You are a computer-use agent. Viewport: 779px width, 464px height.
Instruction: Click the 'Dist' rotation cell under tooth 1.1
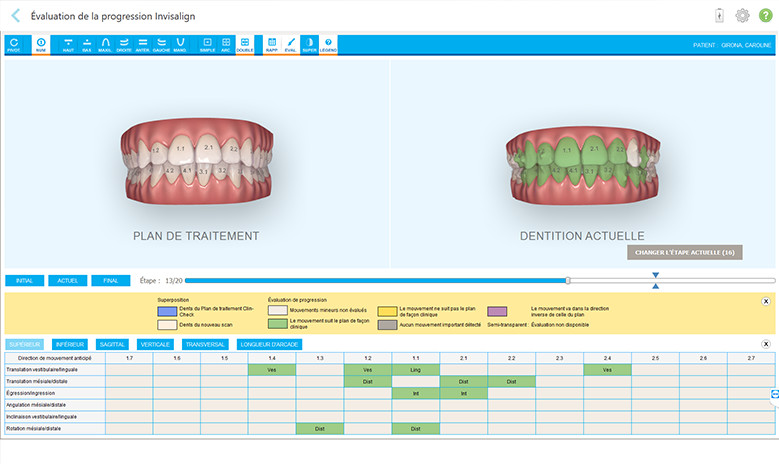415,428
